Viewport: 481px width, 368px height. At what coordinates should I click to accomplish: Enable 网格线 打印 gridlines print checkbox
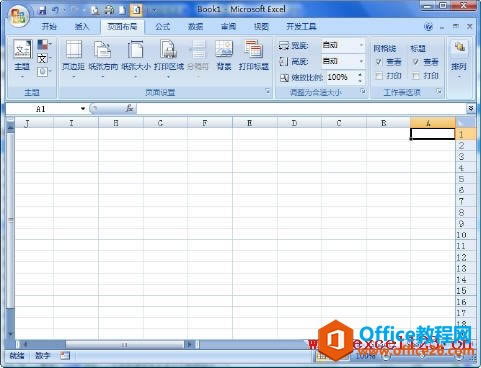(x=379, y=76)
